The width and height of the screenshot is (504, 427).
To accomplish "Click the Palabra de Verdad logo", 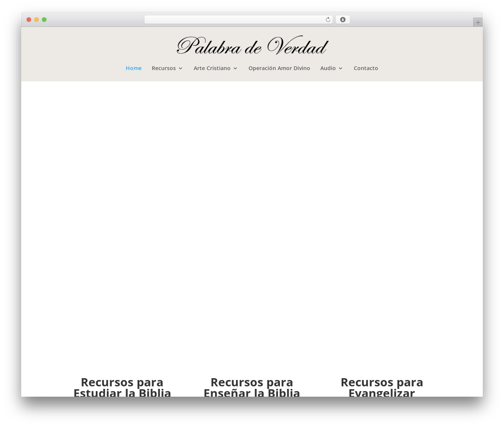I will [x=252, y=45].
